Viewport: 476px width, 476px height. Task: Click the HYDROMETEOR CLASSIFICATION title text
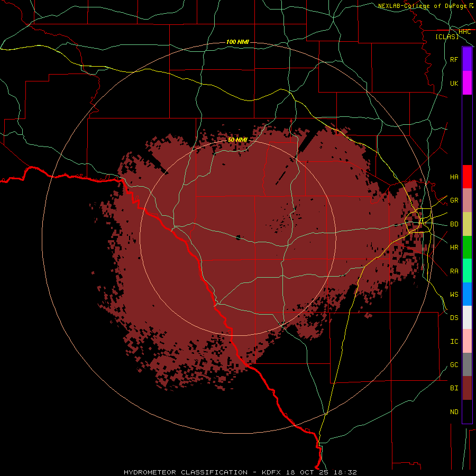[186, 472]
